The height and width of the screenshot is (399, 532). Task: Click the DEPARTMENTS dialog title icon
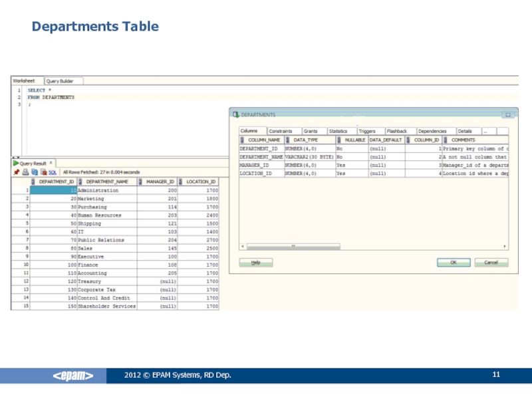(235, 114)
